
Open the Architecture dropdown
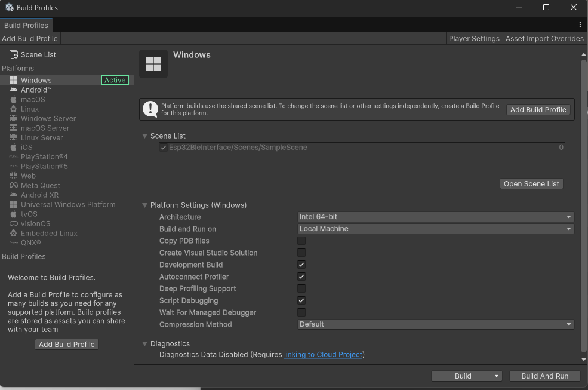[435, 217]
